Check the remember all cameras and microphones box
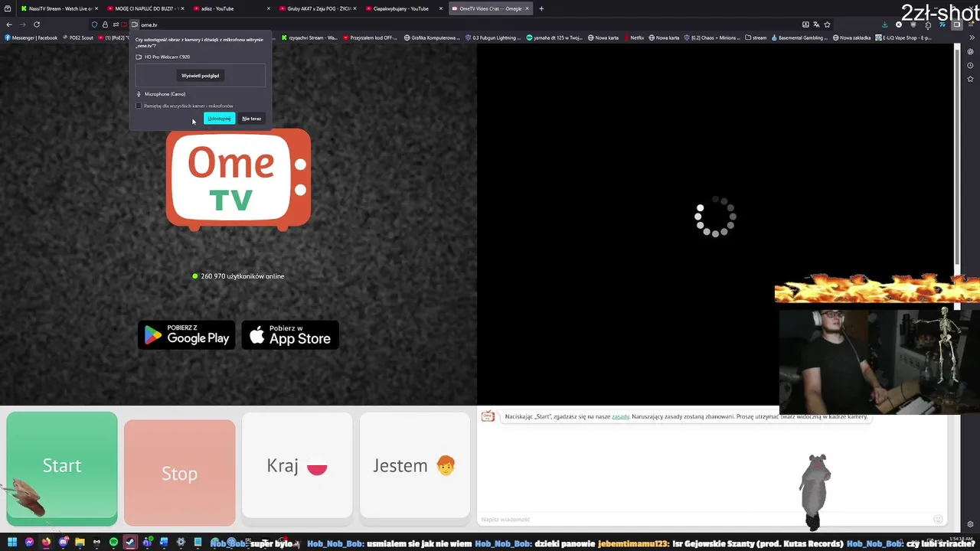Viewport: 980px width, 551px height. (x=139, y=106)
